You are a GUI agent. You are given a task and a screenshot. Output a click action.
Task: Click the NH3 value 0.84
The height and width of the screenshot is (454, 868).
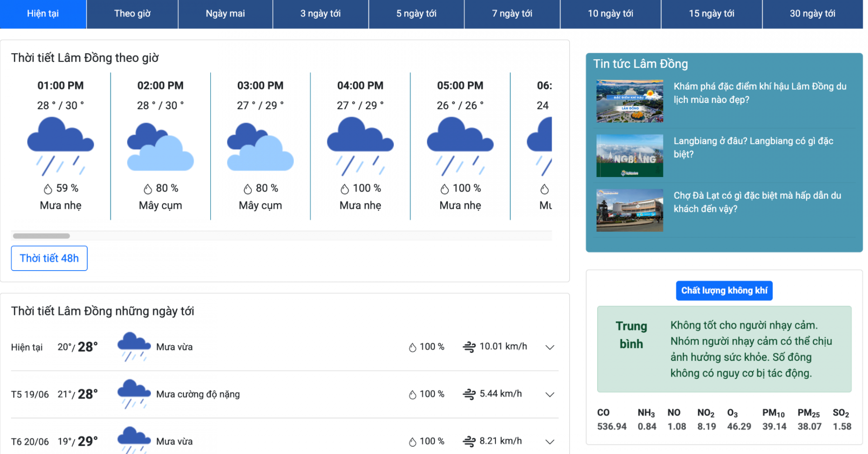pyautogui.click(x=647, y=426)
